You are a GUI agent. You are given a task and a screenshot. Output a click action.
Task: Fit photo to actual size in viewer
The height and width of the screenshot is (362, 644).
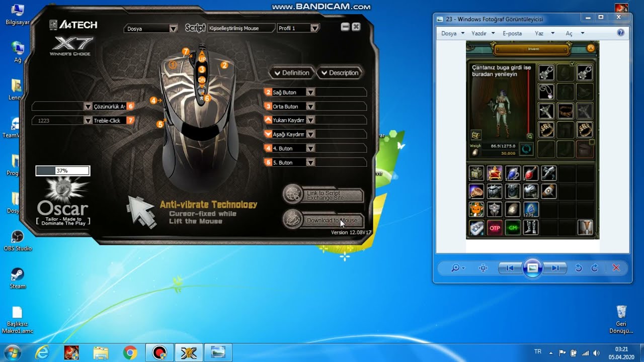coord(484,268)
